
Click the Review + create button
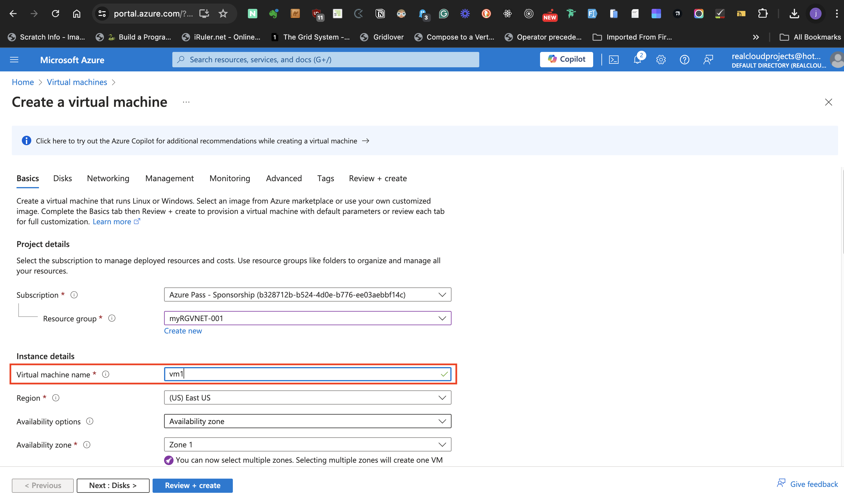click(193, 485)
